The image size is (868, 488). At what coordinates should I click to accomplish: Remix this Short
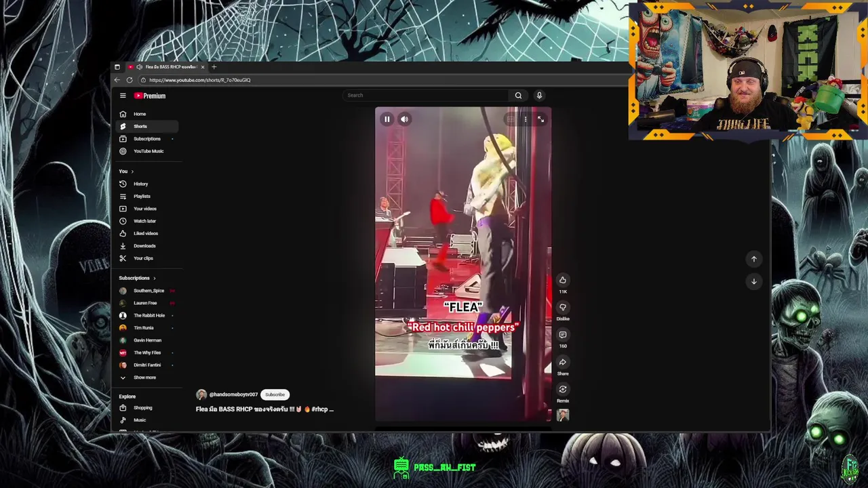pyautogui.click(x=563, y=389)
